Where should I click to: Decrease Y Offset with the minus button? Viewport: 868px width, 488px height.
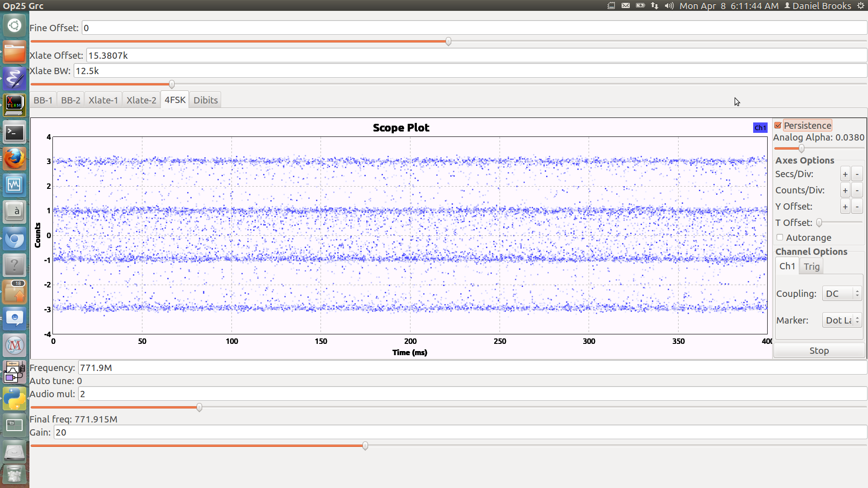pyautogui.click(x=857, y=207)
